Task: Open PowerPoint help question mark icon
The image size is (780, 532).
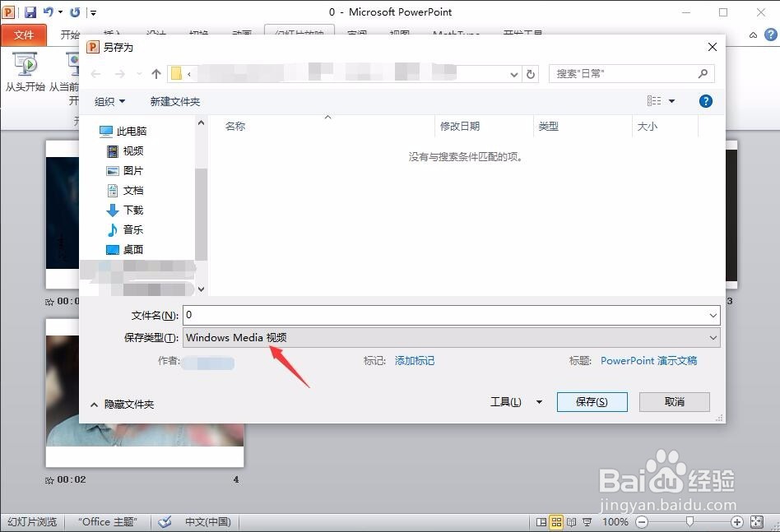Action: 771,35
